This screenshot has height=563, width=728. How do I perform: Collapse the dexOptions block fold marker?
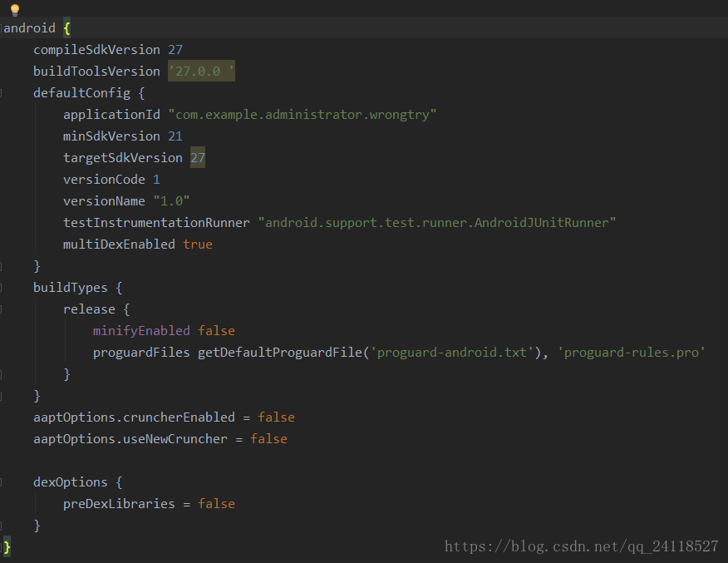coord(2,482)
